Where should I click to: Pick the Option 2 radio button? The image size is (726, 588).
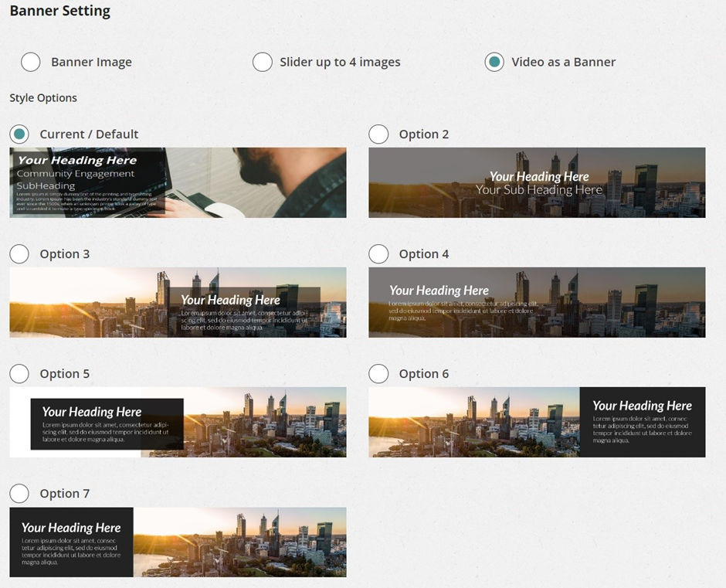[378, 134]
